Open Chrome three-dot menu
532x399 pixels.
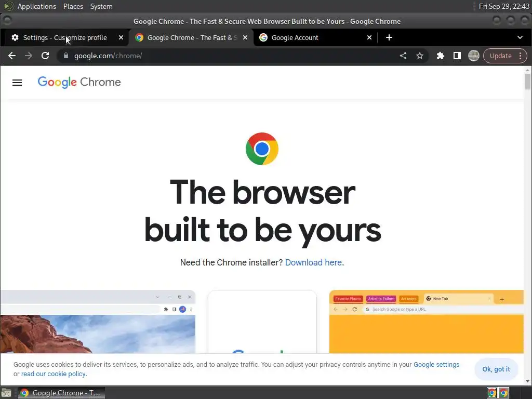521,56
